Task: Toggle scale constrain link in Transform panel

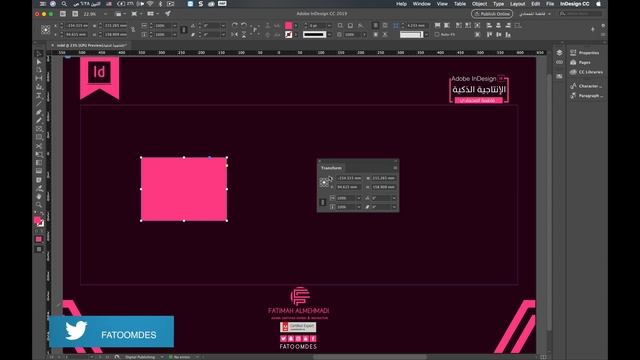Action: pos(323,202)
